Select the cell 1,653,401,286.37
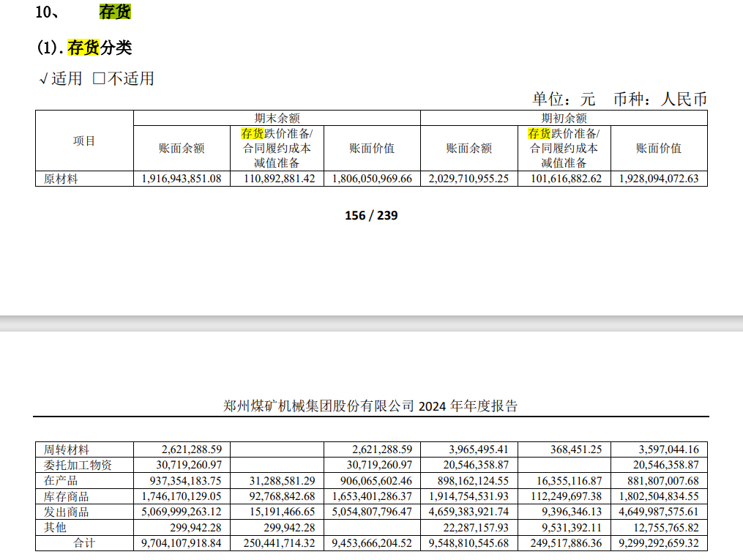 coord(372,496)
